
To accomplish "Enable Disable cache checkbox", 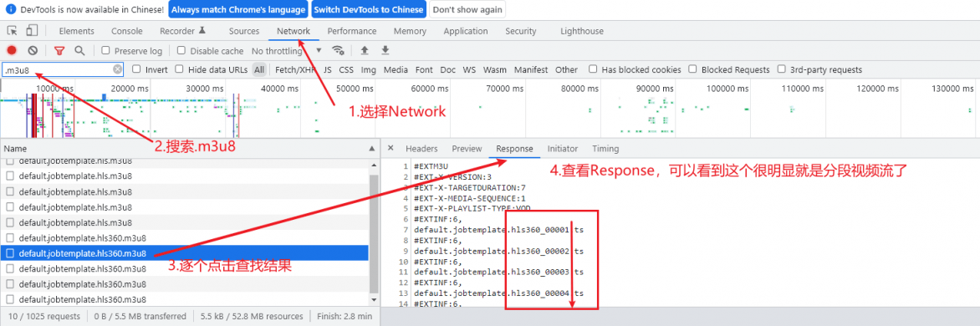I will click(x=181, y=51).
